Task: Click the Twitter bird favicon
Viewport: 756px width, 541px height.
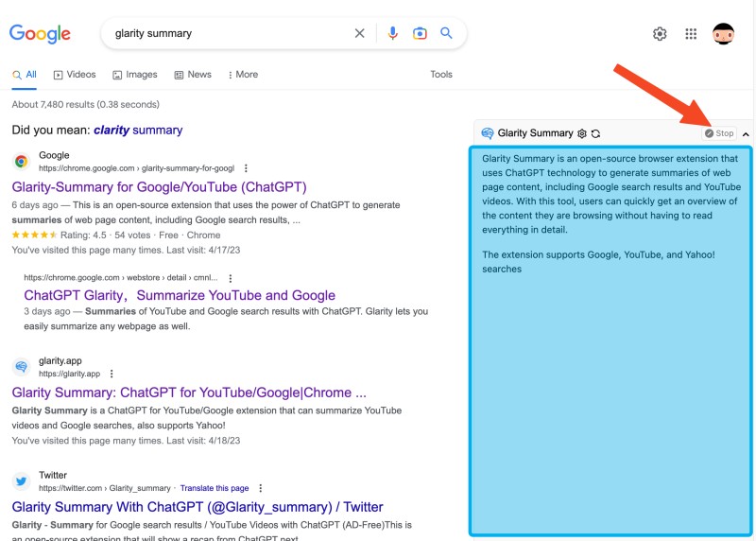Action: 21,481
